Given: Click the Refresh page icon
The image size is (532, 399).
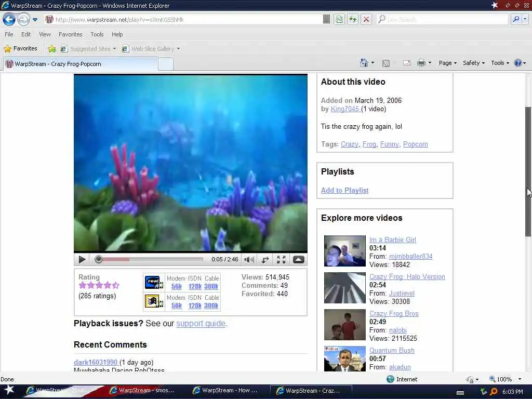Looking at the screenshot, I should pos(353,19).
